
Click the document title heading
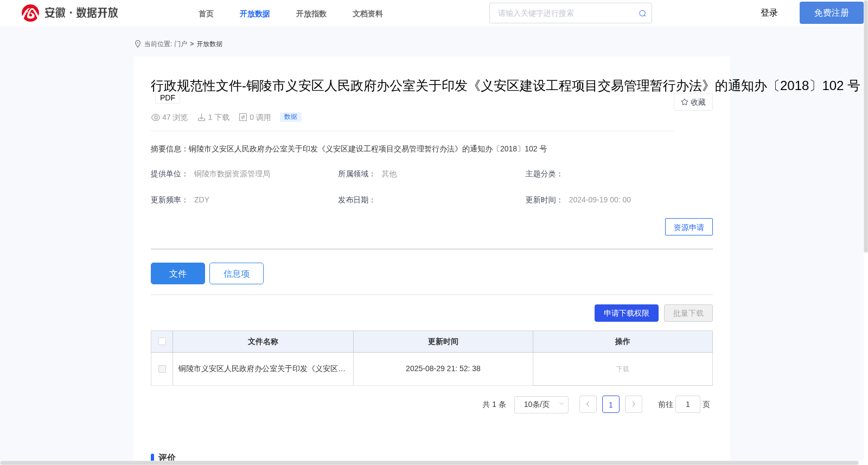tap(505, 86)
